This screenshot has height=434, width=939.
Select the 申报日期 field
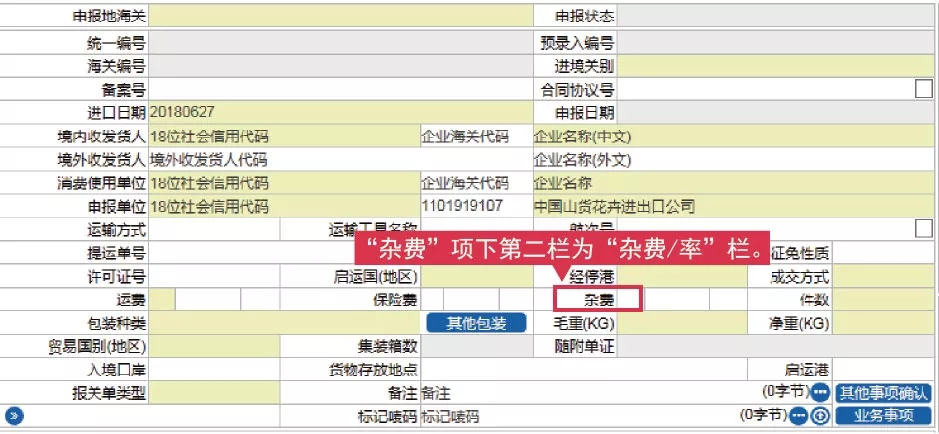tap(776, 113)
